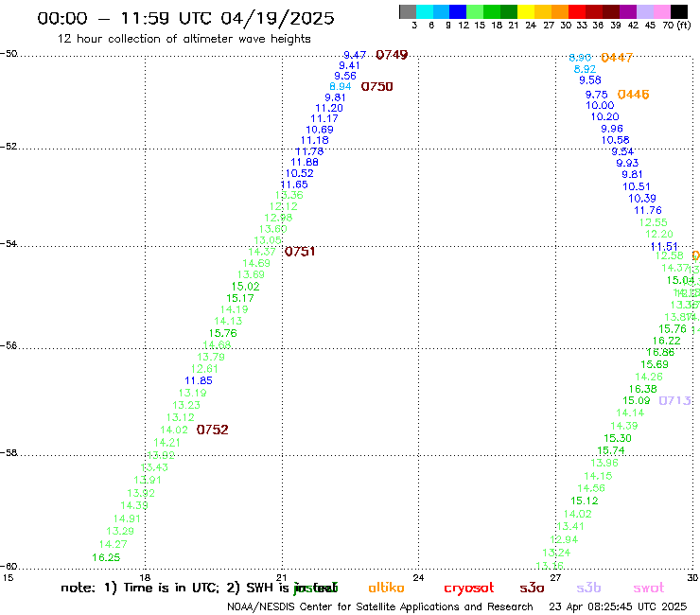Select the 's3b' satellite legend label
The height and width of the screenshot is (615, 700).
click(588, 588)
